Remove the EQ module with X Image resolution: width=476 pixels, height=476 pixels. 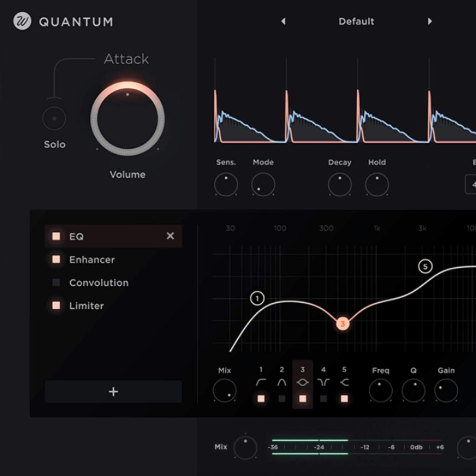point(170,236)
